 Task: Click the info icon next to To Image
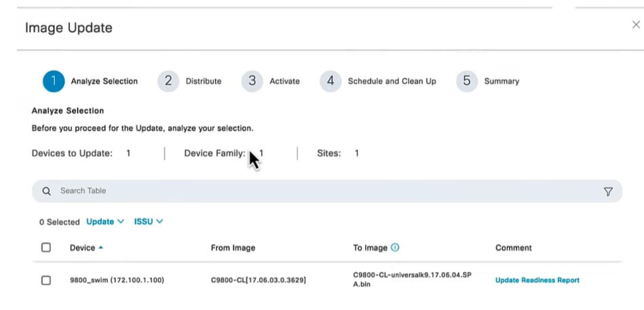click(x=395, y=248)
